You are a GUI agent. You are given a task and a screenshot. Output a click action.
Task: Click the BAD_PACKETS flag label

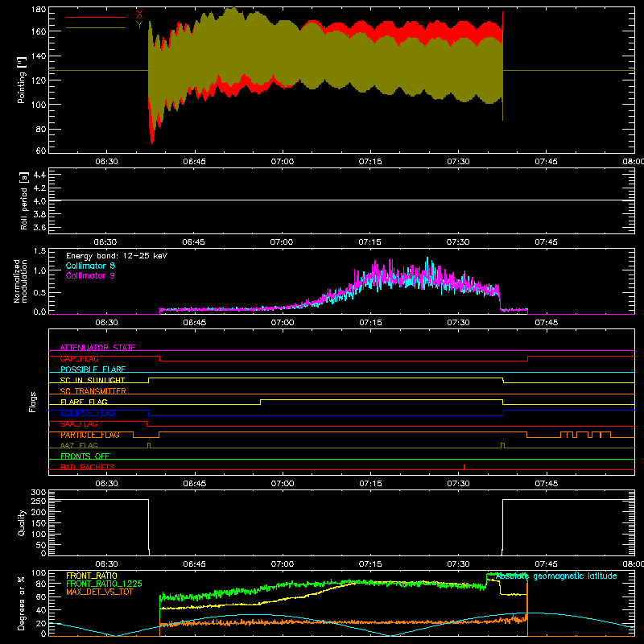(x=88, y=467)
